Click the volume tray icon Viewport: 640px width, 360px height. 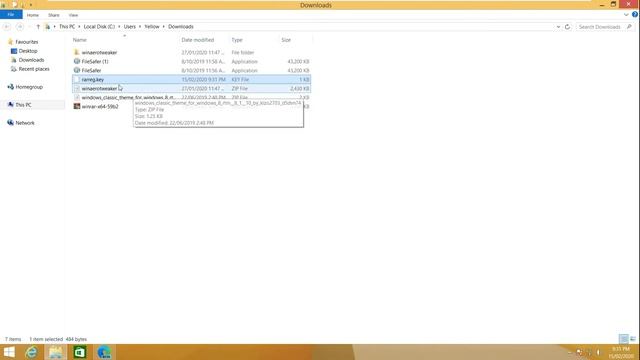[598, 352]
